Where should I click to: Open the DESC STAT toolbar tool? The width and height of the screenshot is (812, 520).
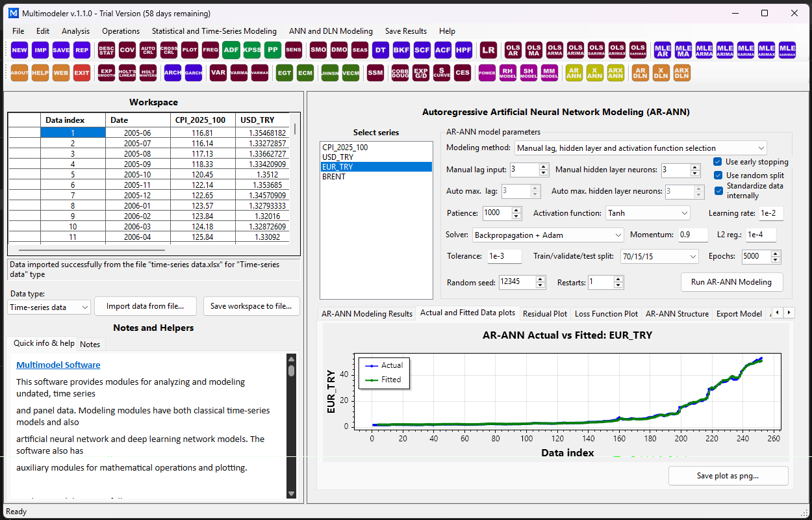click(x=107, y=50)
